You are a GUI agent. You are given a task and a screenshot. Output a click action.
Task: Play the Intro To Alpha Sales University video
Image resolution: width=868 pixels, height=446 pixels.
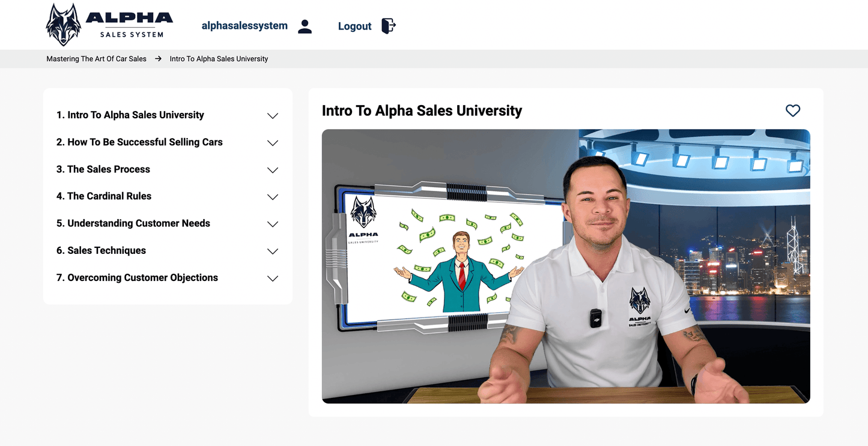point(566,266)
